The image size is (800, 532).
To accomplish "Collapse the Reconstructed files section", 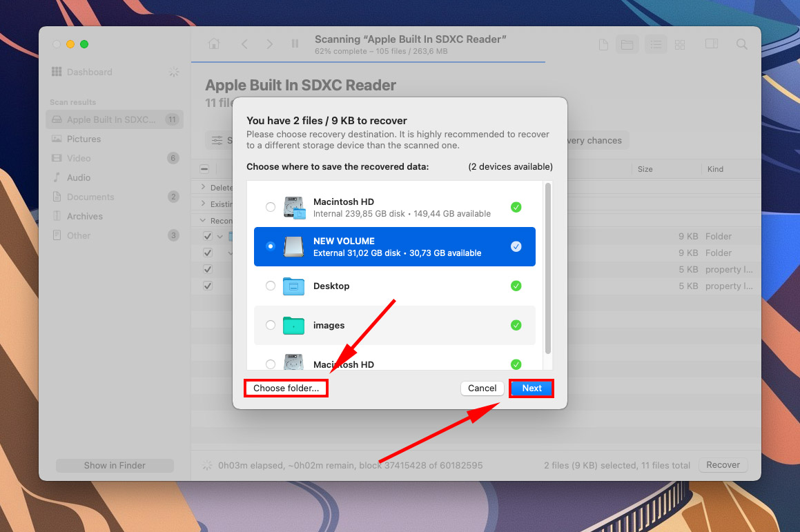I will coord(202,220).
